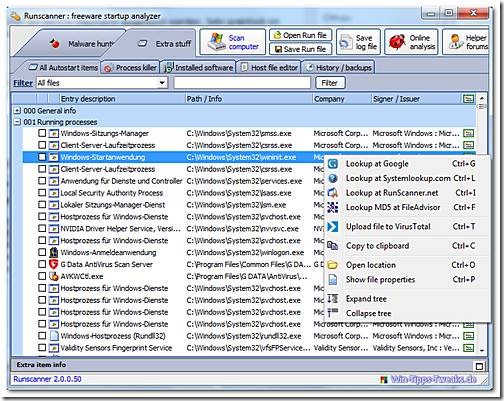Screen dimensions: 504x401
Task: Click the Scan computer Windows-flag icon
Action: coord(216,42)
